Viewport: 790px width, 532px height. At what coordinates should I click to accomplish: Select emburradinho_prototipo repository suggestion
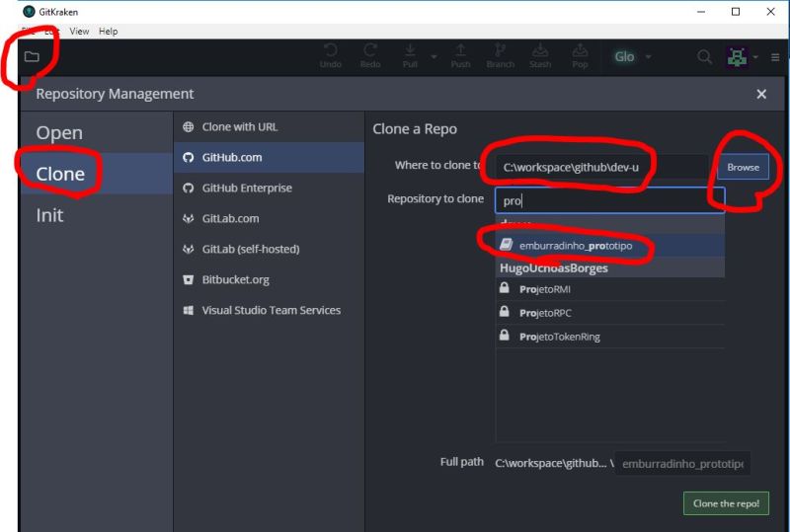click(x=609, y=246)
